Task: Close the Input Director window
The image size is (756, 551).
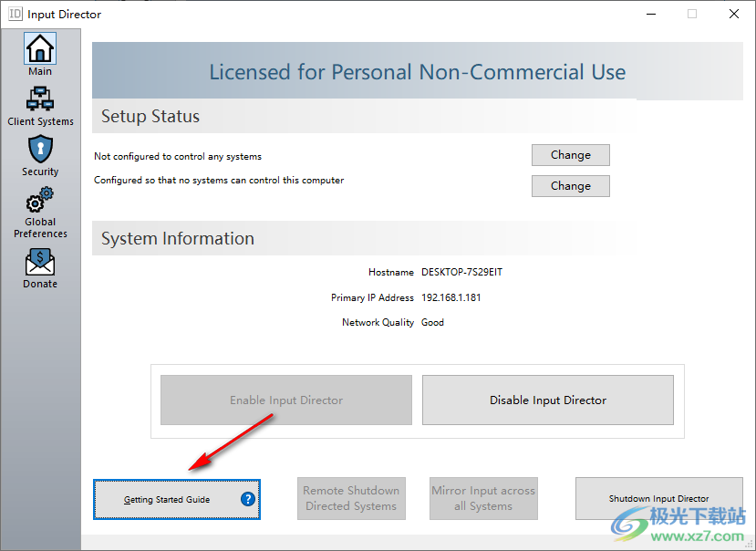Action: [734, 14]
